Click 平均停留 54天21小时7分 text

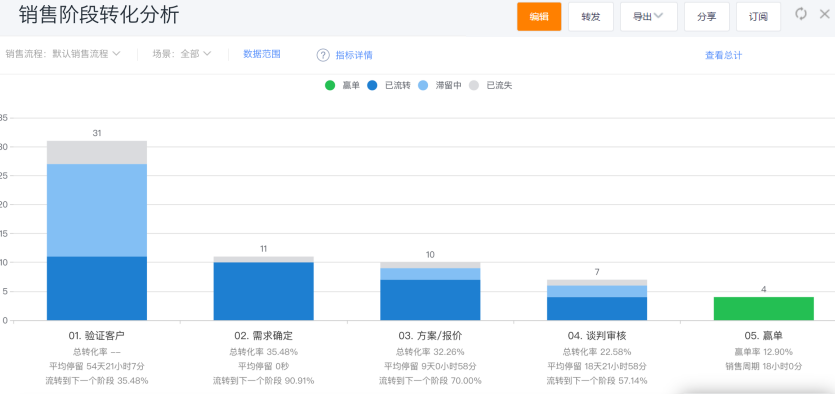[97, 366]
